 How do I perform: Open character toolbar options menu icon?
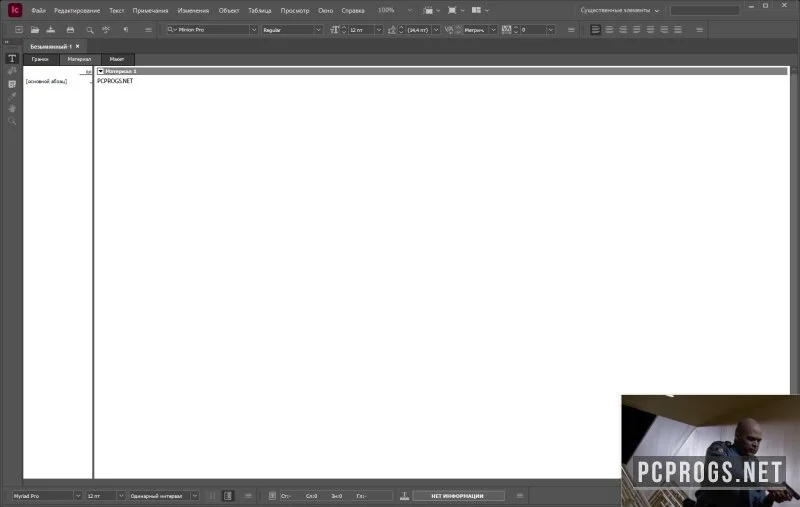tap(571, 30)
